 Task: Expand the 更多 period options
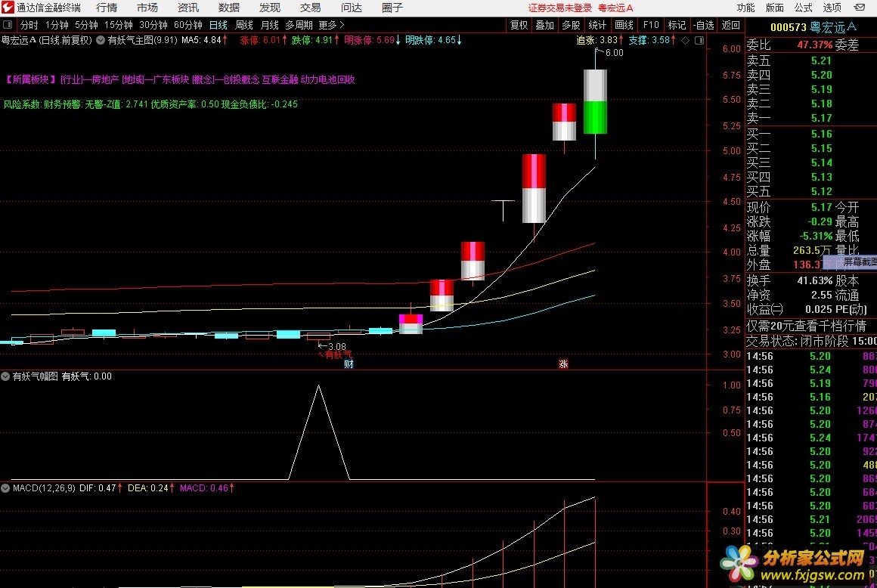point(331,25)
